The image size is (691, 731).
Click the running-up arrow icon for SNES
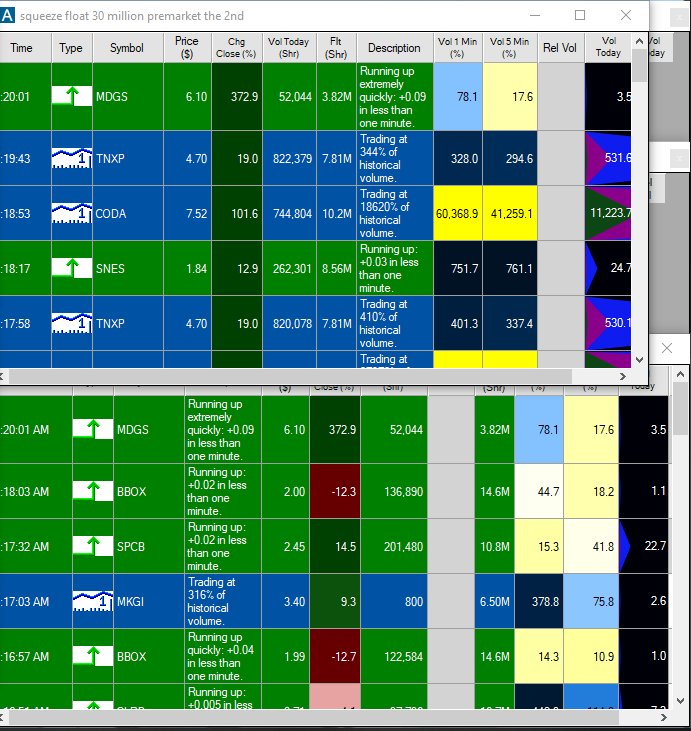[72, 268]
